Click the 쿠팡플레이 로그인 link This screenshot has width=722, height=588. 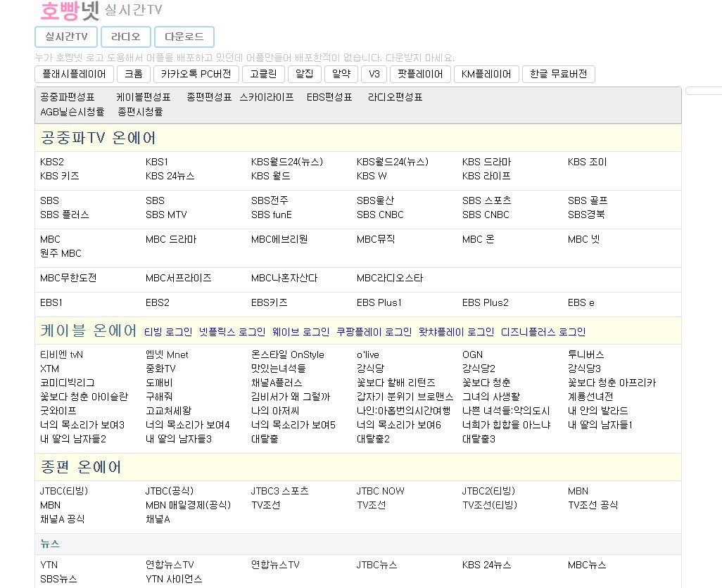pos(374,332)
